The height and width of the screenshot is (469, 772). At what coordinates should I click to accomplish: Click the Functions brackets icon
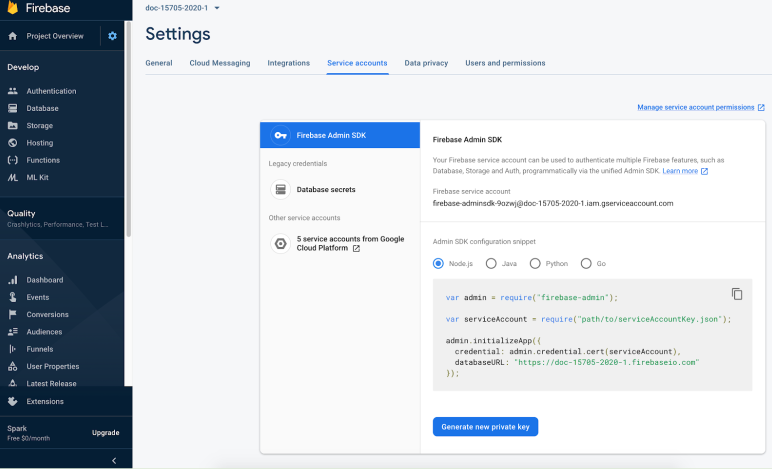click(x=13, y=160)
